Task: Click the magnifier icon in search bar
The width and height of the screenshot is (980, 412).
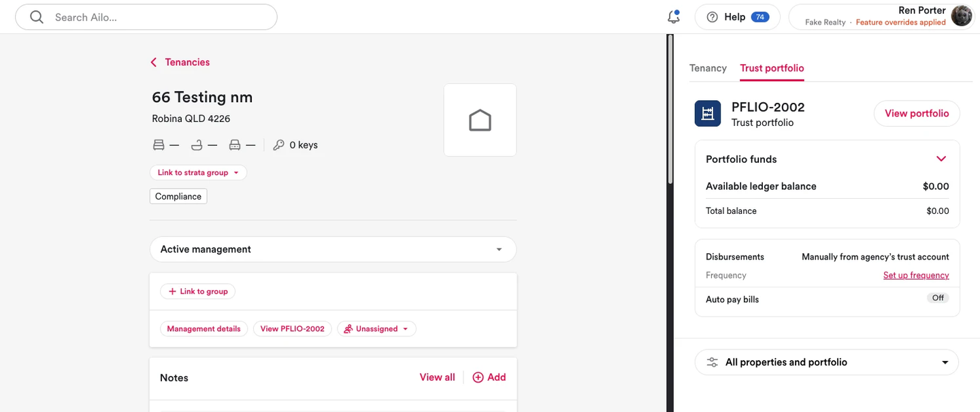Action: coord(37,17)
